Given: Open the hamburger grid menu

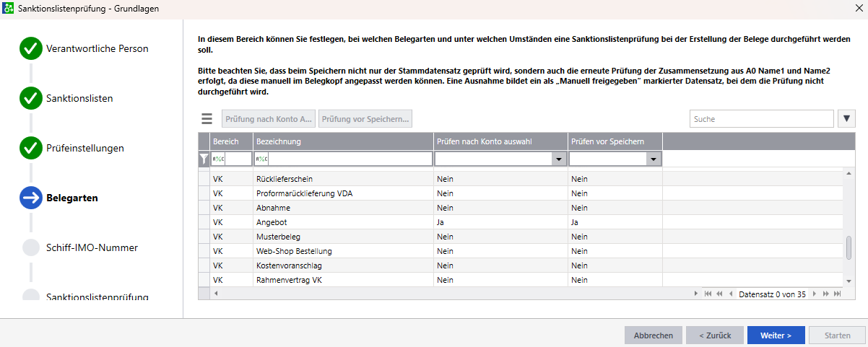Looking at the screenshot, I should tap(207, 119).
